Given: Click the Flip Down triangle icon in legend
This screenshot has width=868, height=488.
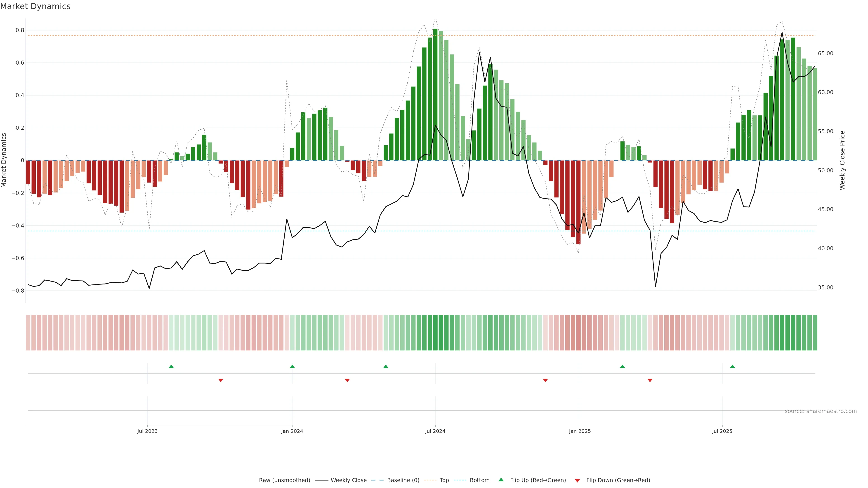Looking at the screenshot, I should tap(577, 481).
